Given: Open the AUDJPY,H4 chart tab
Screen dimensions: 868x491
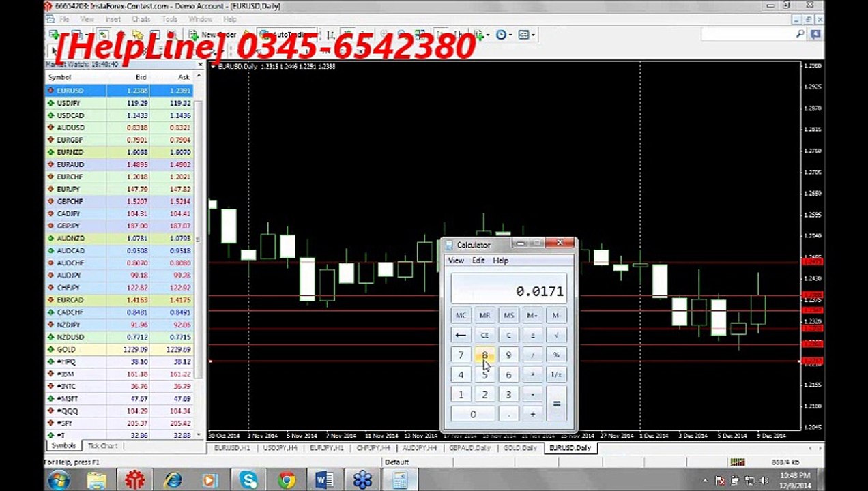Looking at the screenshot, I should pyautogui.click(x=421, y=448).
